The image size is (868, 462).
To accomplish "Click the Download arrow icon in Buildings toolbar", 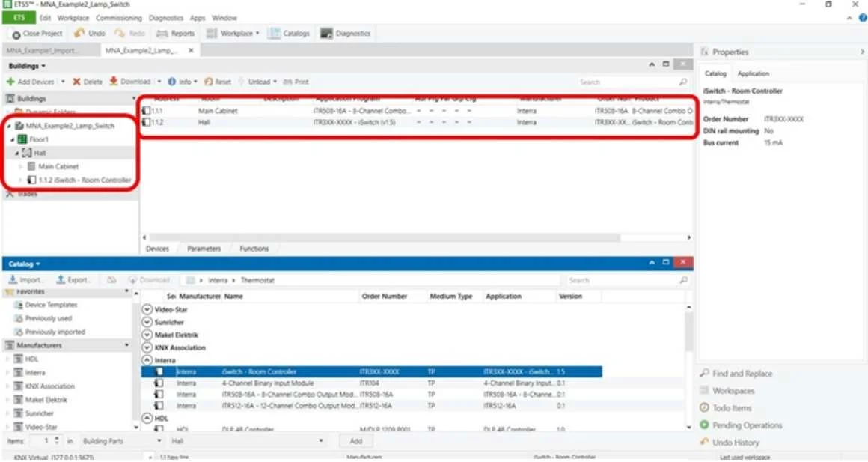I will click(114, 81).
